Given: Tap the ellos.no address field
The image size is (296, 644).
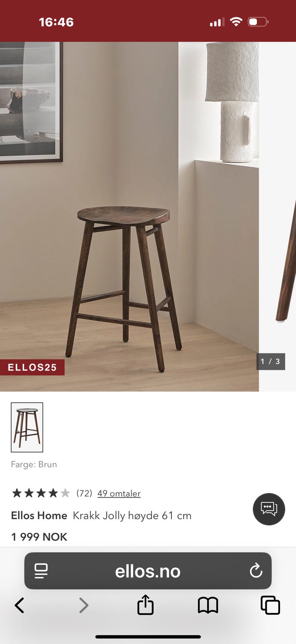Looking at the screenshot, I should coord(148,571).
